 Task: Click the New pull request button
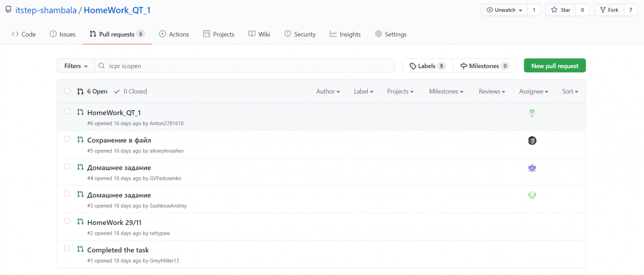tap(554, 66)
